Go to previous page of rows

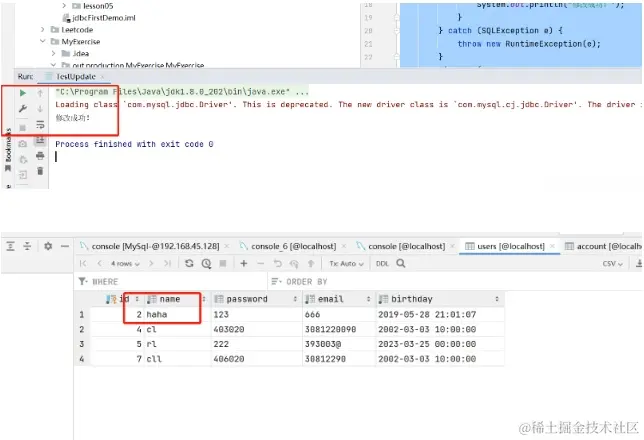99,263
